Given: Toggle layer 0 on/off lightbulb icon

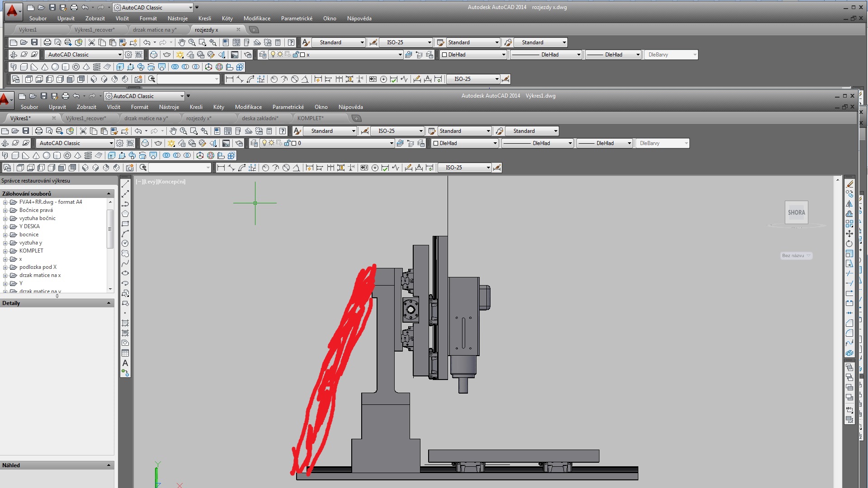Looking at the screenshot, I should (264, 143).
